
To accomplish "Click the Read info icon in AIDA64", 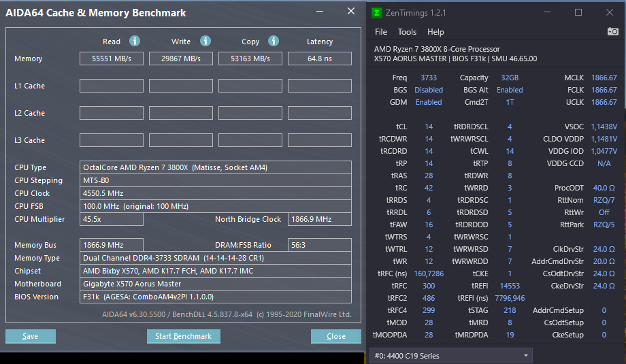I will point(135,41).
